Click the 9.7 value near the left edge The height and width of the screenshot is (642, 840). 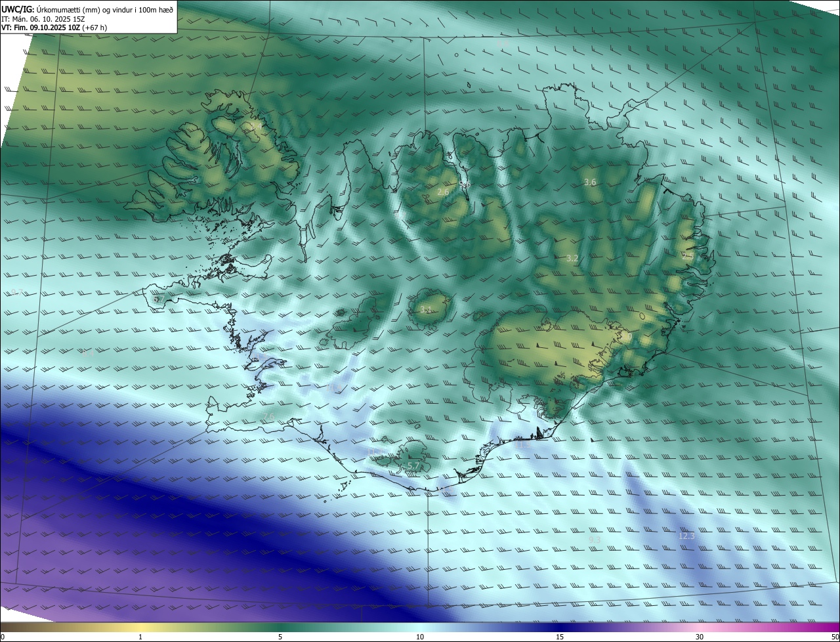[x=17, y=293]
